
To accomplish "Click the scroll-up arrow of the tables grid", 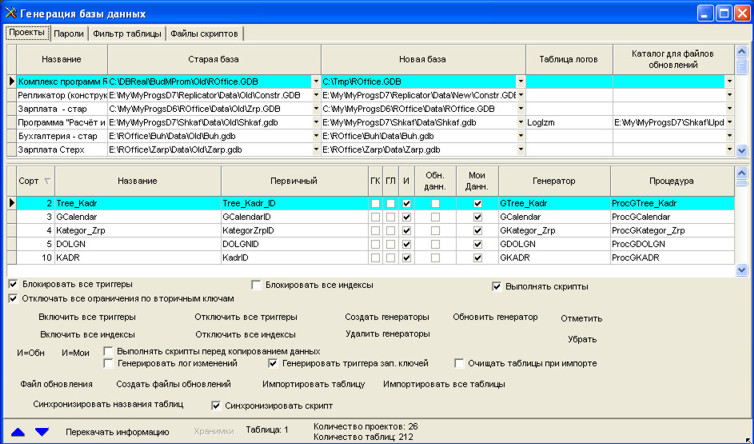I will click(x=741, y=173).
